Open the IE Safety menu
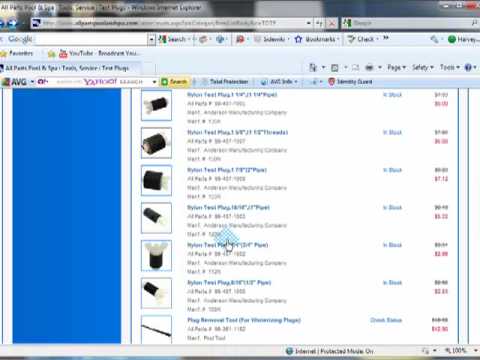Screen dimensions: 480x360 pyautogui.click(x=423, y=68)
